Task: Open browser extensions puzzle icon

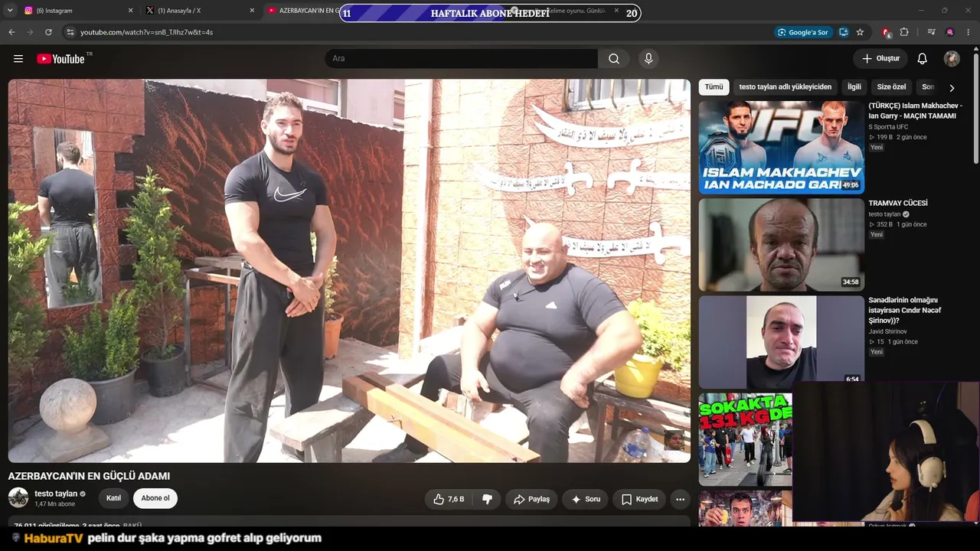Action: pyautogui.click(x=904, y=32)
